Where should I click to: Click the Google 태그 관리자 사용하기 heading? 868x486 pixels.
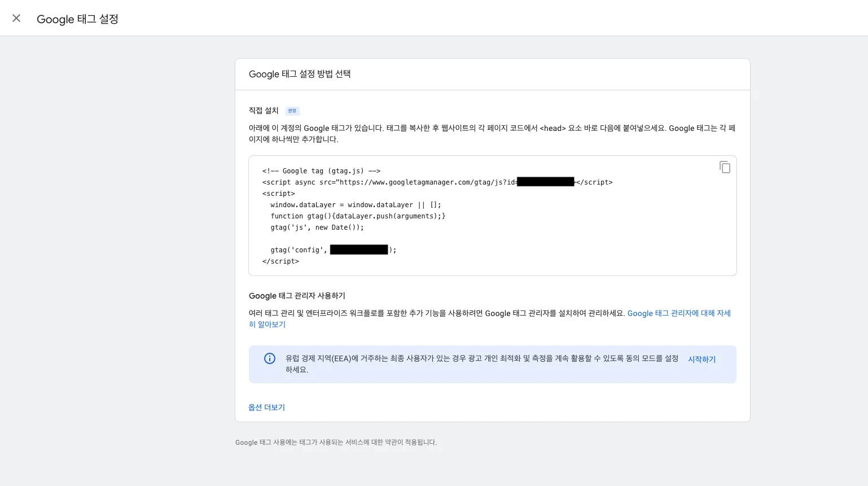click(x=297, y=295)
